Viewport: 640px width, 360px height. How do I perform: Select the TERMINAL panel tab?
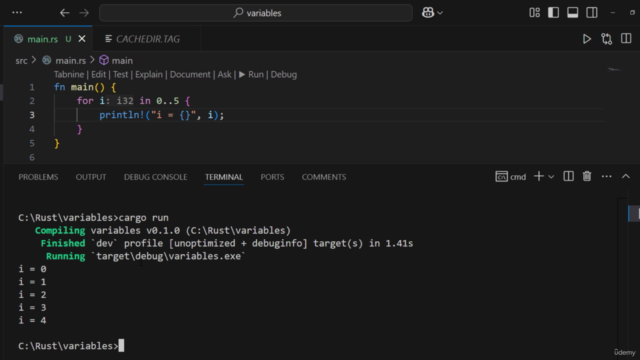click(x=224, y=177)
